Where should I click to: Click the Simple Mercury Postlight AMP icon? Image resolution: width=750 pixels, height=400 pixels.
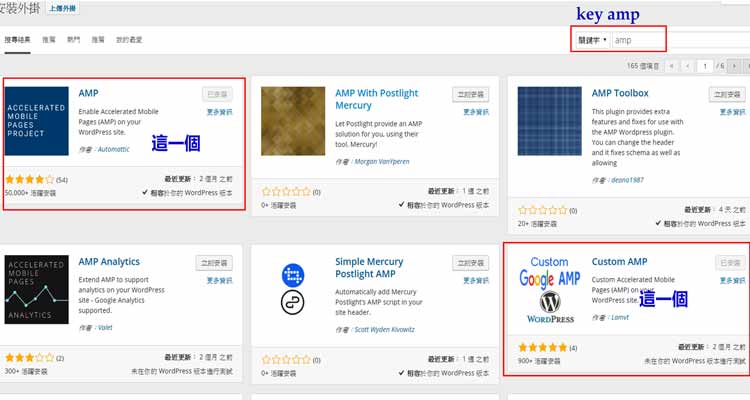point(293,289)
